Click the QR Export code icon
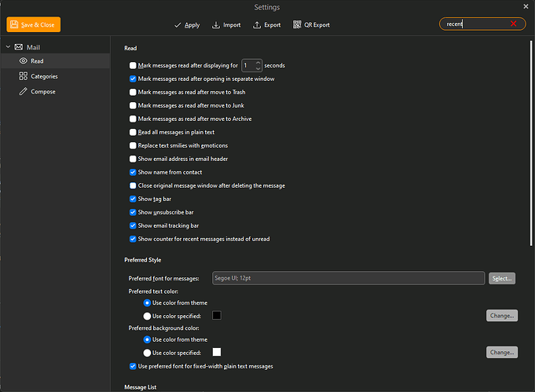This screenshot has width=535, height=392. [297, 24]
